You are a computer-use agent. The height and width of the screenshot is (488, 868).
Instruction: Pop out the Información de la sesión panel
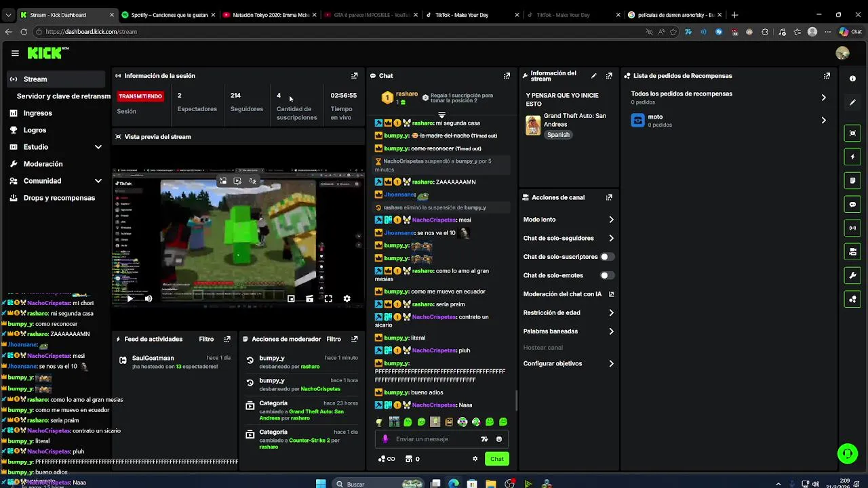[x=354, y=76]
